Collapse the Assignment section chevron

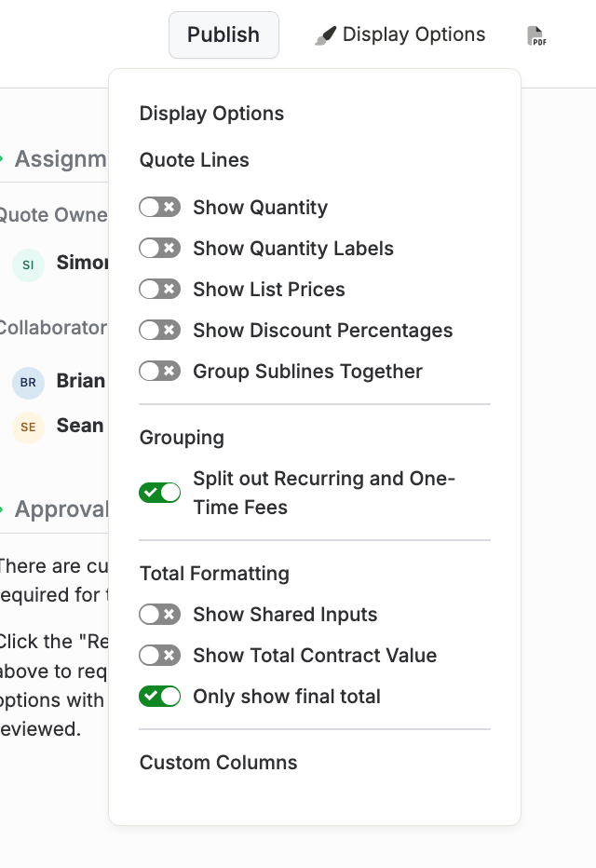pyautogui.click(x=2, y=159)
